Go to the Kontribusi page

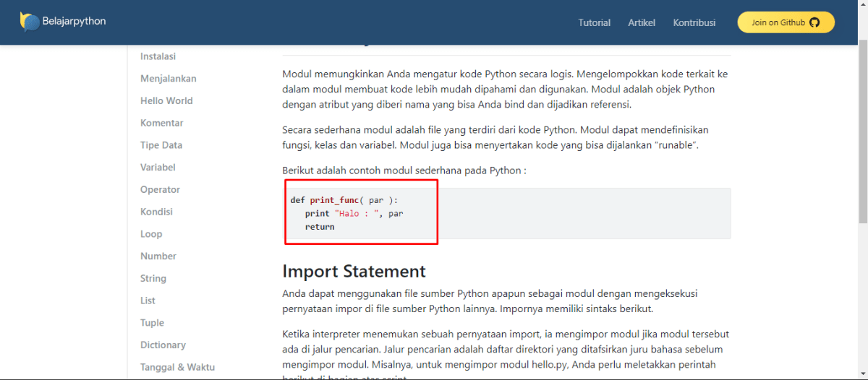[694, 22]
